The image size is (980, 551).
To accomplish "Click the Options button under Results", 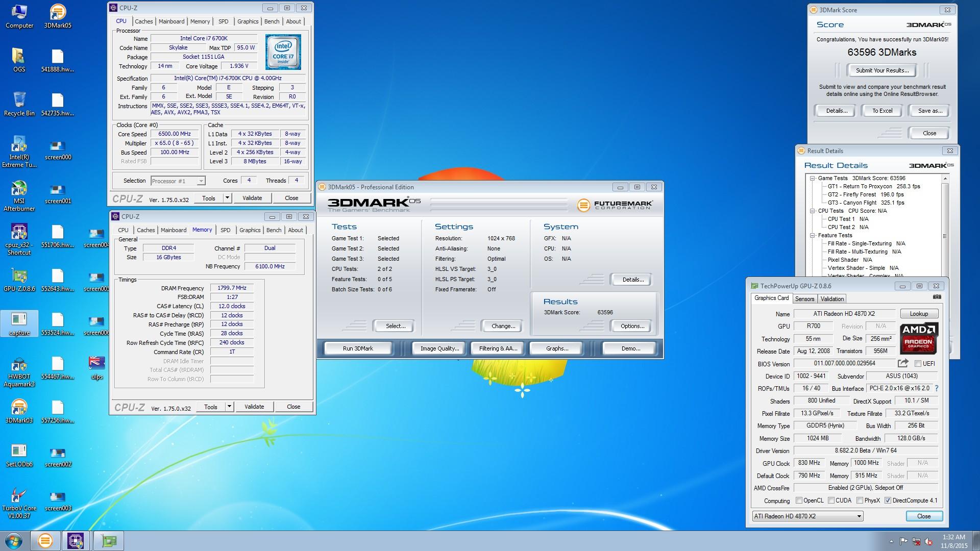I will click(632, 326).
